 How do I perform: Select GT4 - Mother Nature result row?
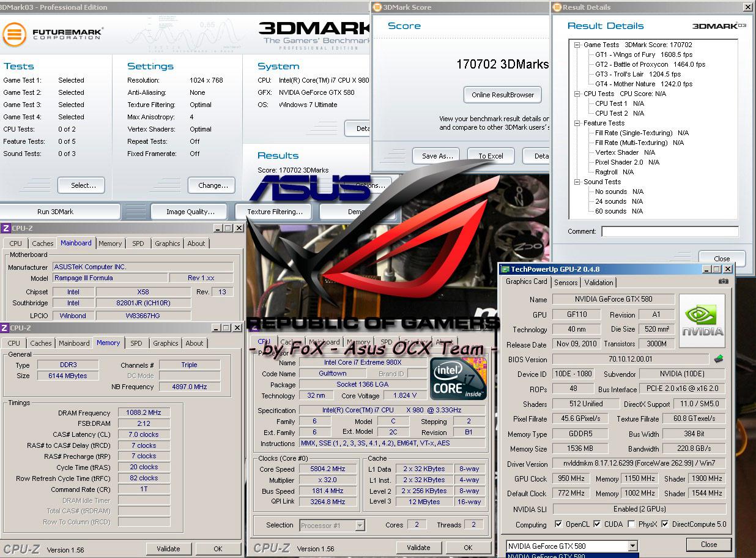click(x=643, y=84)
